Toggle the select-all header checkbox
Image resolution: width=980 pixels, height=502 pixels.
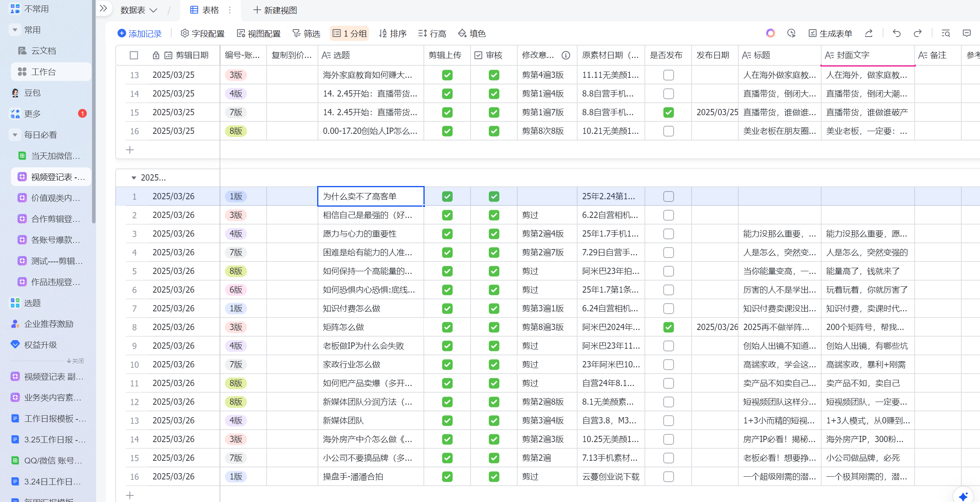click(133, 55)
